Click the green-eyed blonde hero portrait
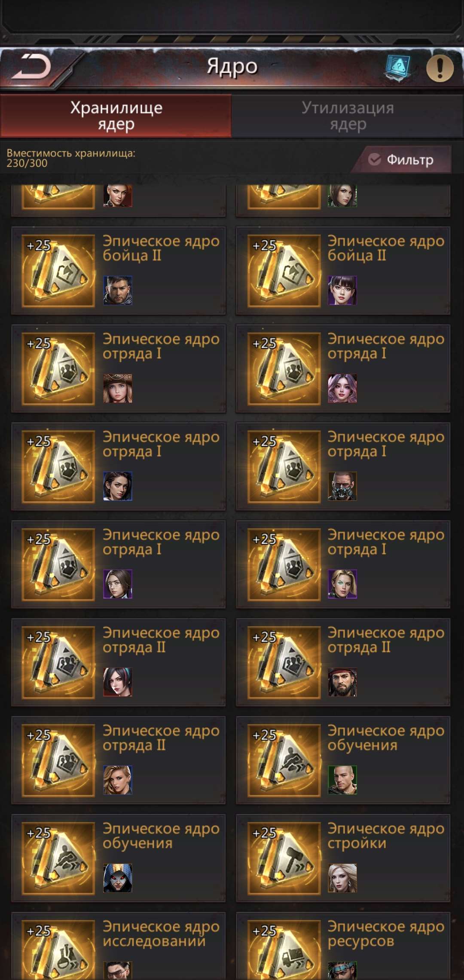This screenshot has width=464, height=980. tap(342, 584)
